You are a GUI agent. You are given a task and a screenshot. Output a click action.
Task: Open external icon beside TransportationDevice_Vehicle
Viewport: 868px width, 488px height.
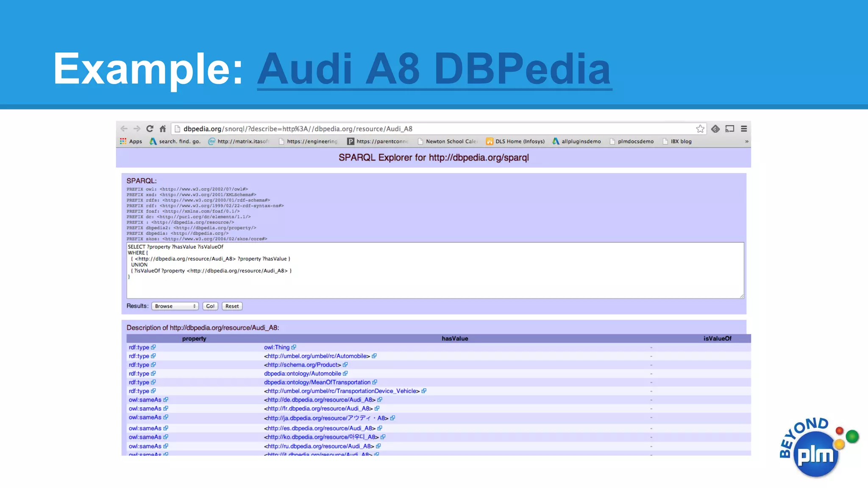click(x=424, y=391)
